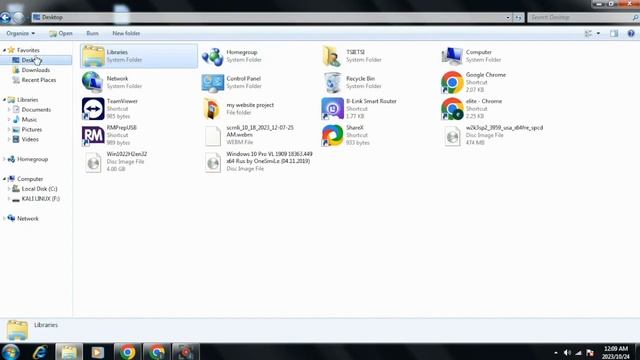Select the Google Chrome shortcut icon
640x360 pixels.
tap(452, 82)
